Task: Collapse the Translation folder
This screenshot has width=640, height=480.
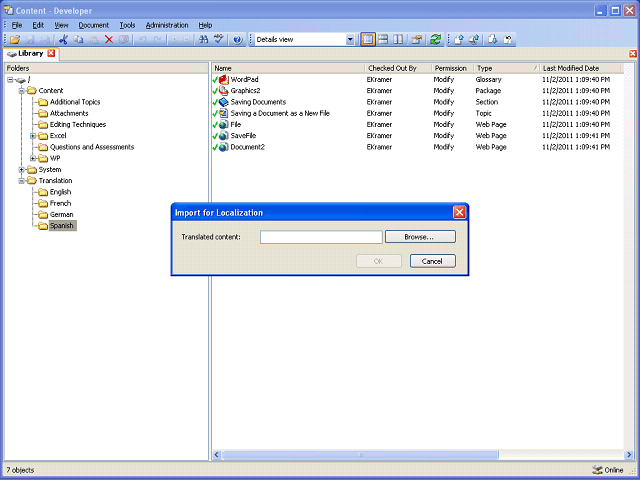Action: pos(22,181)
